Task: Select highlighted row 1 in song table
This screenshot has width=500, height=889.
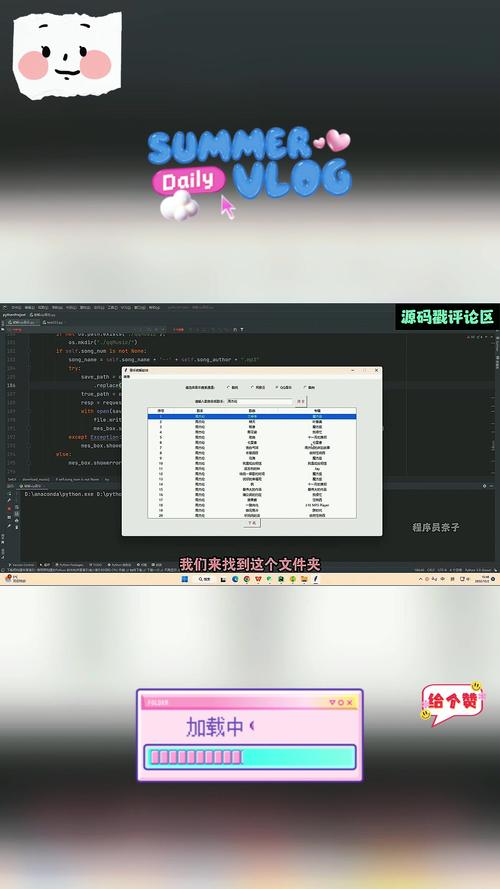Action: tap(252, 417)
